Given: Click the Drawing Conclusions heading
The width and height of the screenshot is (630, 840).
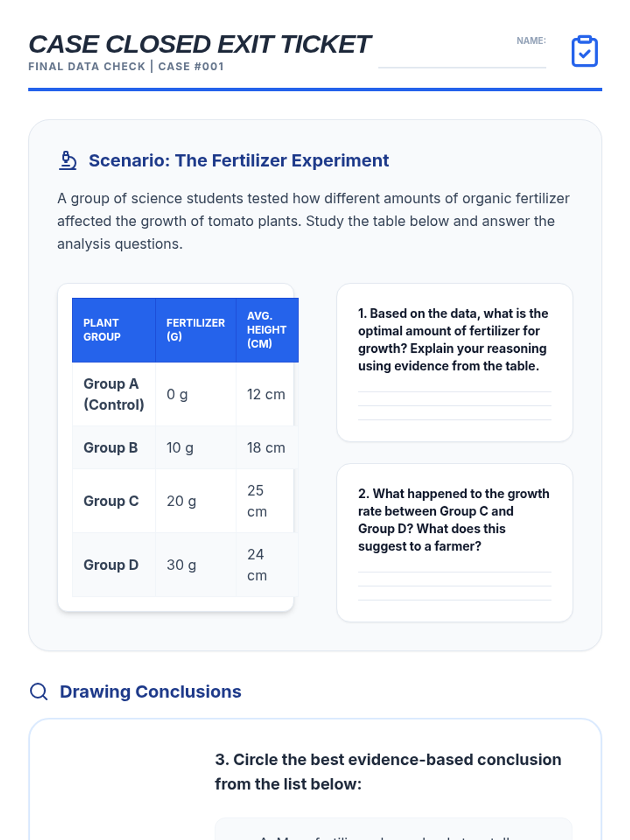Looking at the screenshot, I should 151,691.
